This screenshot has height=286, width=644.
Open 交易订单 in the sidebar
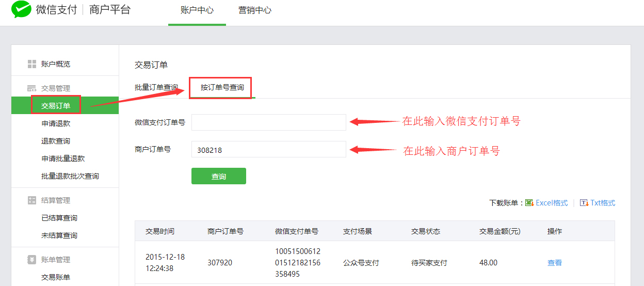56,106
